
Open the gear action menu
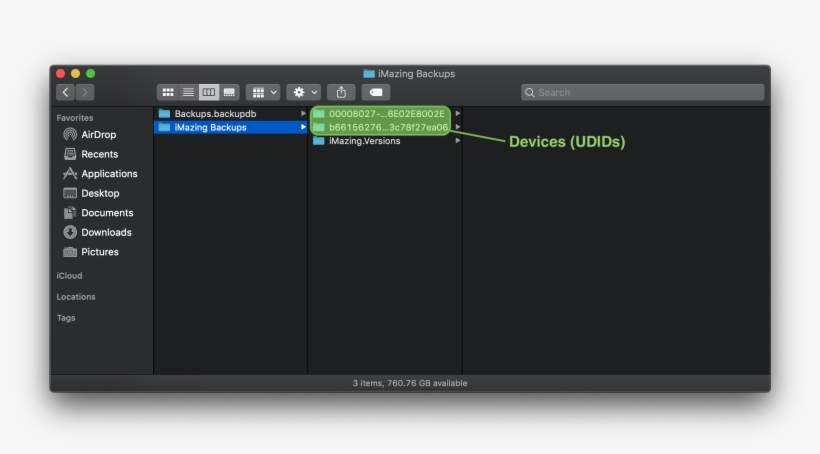[x=304, y=93]
